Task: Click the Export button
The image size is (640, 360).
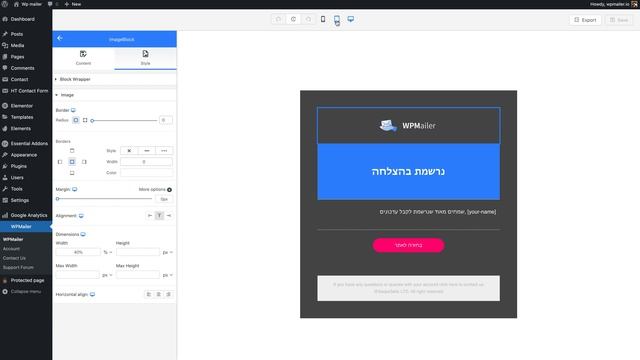Action: (585, 20)
